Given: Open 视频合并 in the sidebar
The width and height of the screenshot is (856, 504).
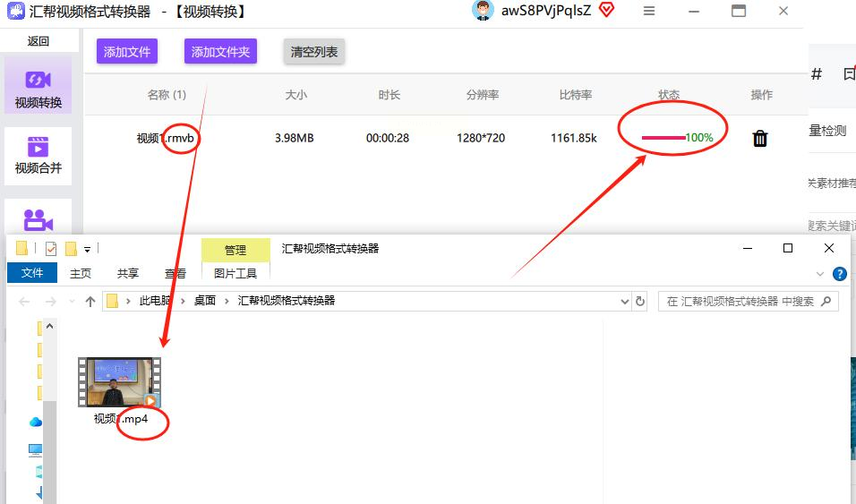Looking at the screenshot, I should pos(39,156).
